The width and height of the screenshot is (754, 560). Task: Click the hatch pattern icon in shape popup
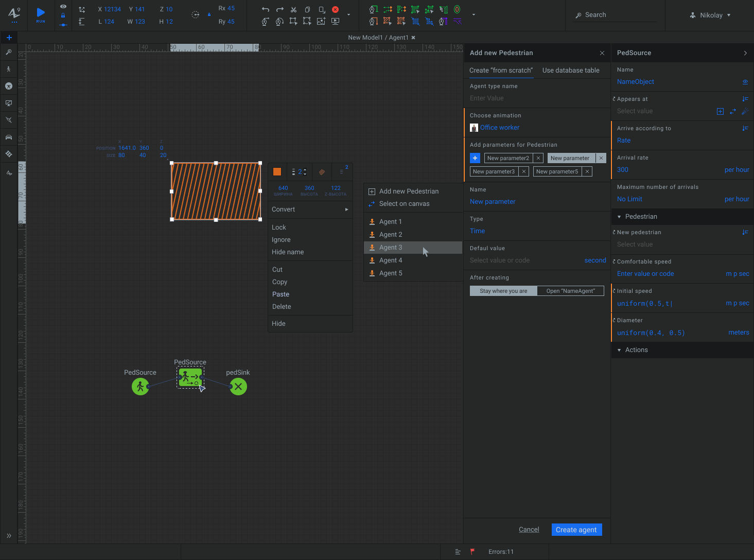click(x=322, y=172)
